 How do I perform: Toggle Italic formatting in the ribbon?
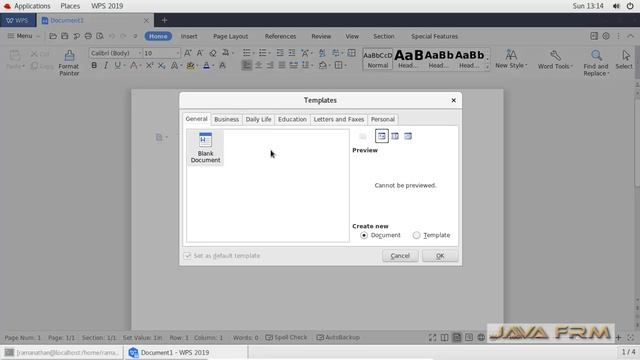[106, 65]
